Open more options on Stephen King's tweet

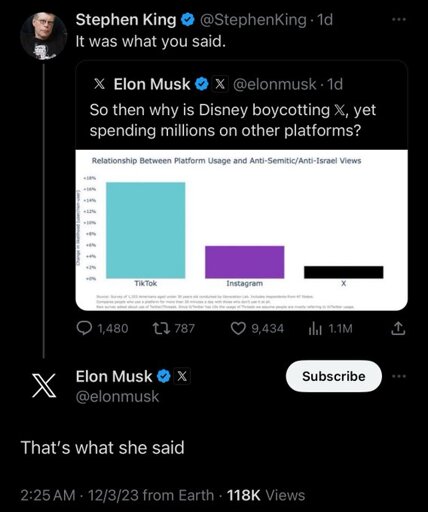click(399, 20)
